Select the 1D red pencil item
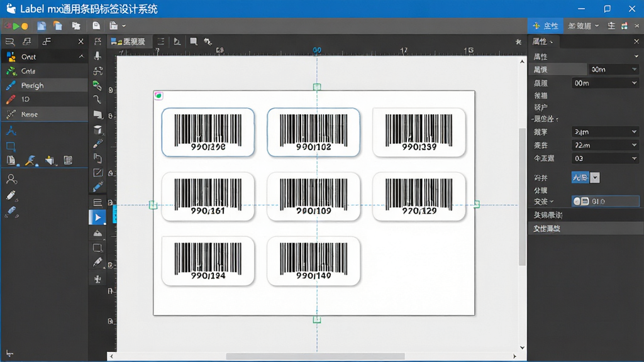 tap(44, 99)
